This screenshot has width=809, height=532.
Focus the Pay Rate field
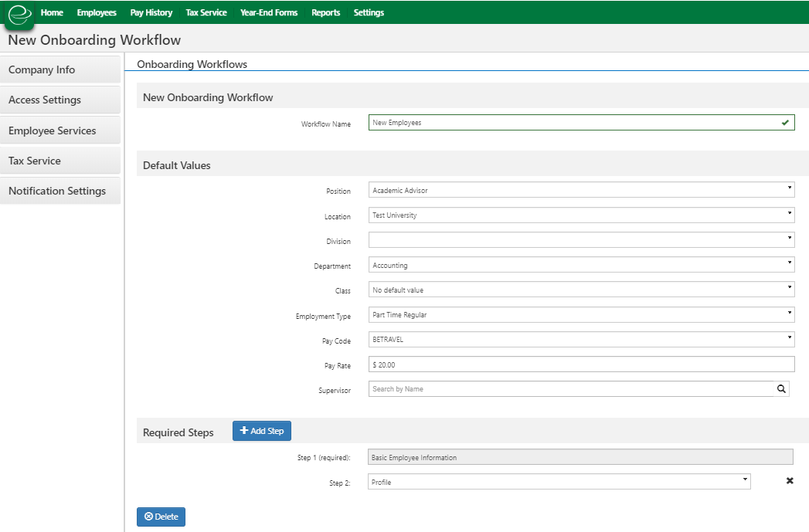582,364
